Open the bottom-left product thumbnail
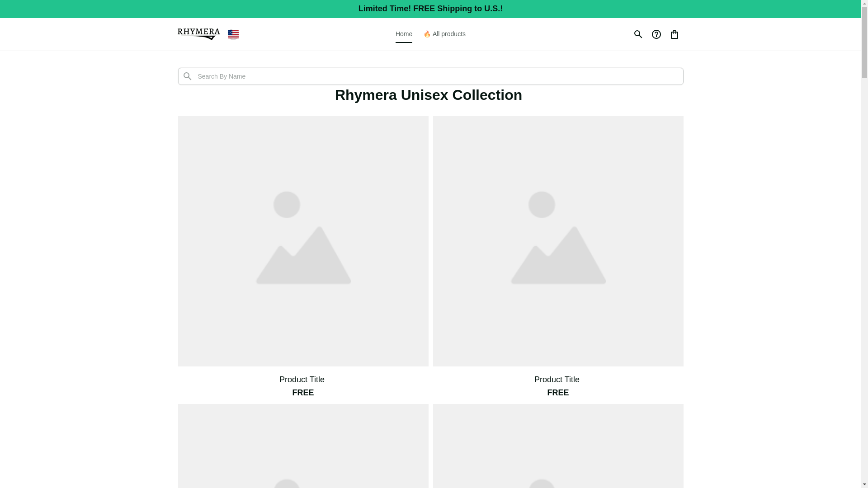The height and width of the screenshot is (488, 868). coord(303,446)
